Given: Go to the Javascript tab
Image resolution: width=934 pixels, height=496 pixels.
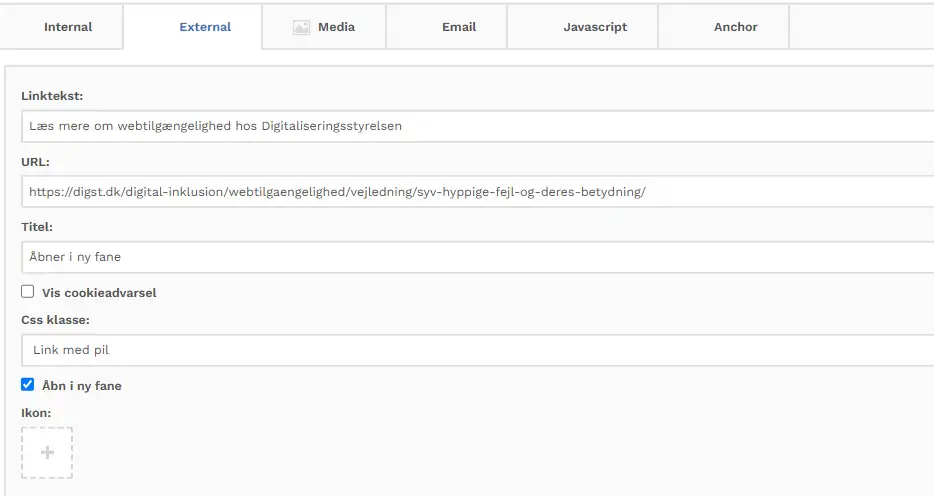Looking at the screenshot, I should click(x=595, y=27).
